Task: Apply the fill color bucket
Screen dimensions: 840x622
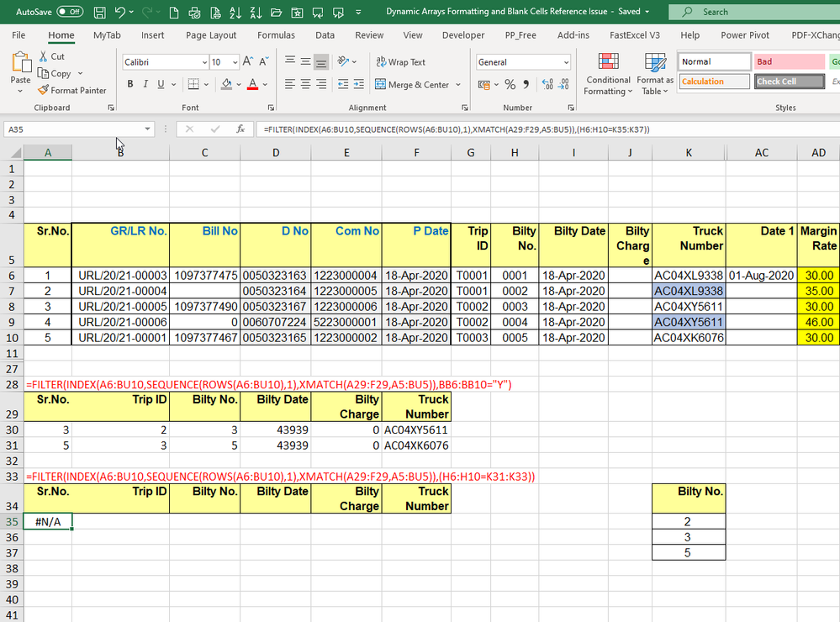Action: [227, 84]
